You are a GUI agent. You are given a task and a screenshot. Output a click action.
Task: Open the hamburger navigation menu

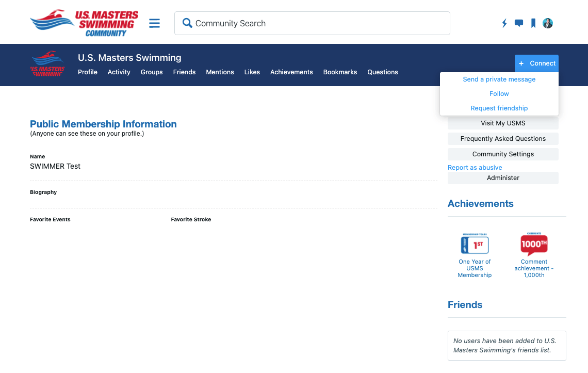(x=154, y=23)
